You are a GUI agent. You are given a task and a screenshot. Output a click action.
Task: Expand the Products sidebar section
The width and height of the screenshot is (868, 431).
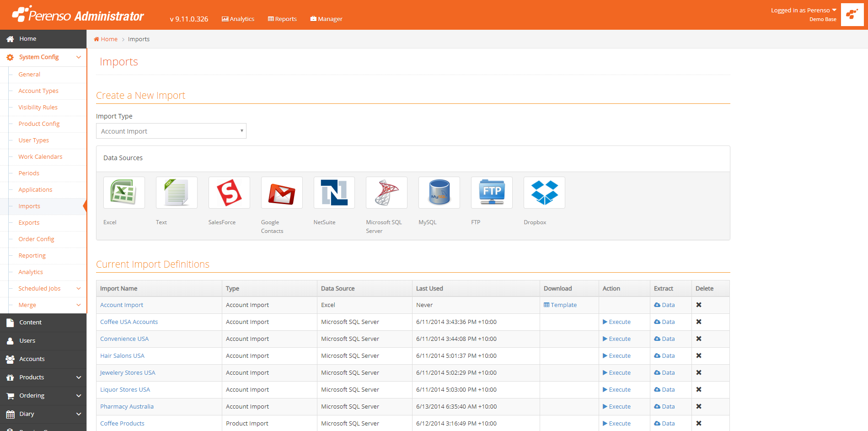[43, 377]
